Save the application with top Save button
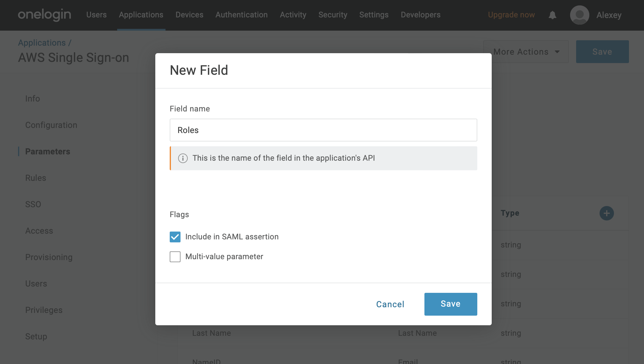Screen dimensions: 644x364 (602, 52)
